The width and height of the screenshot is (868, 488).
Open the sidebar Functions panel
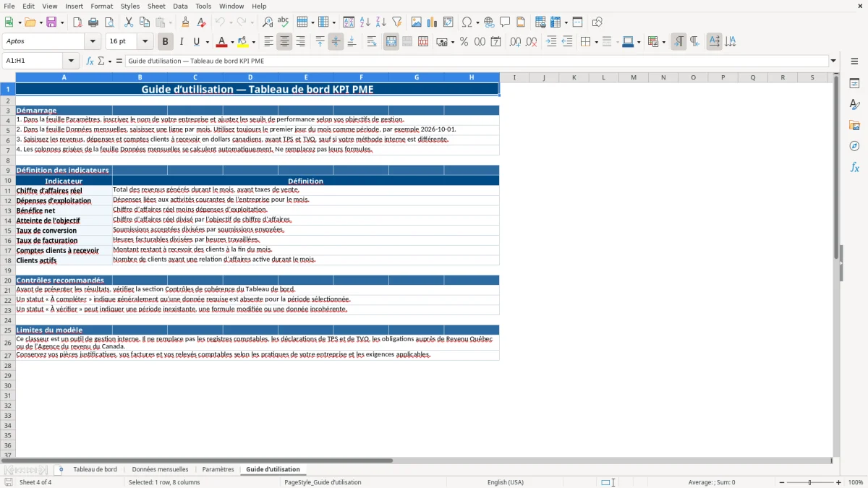click(854, 167)
